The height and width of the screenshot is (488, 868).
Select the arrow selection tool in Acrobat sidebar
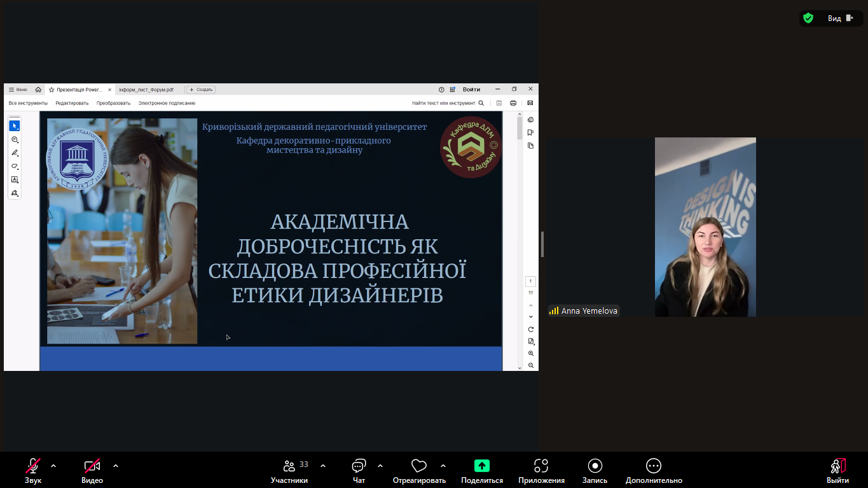point(15,126)
